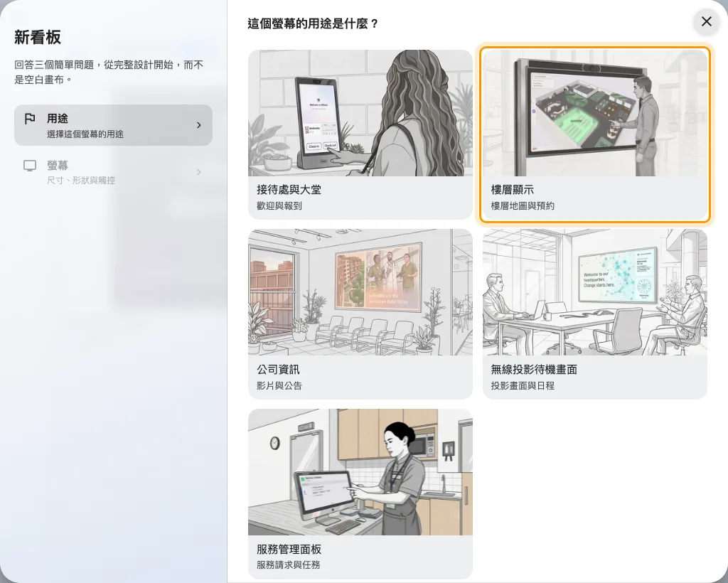Image resolution: width=728 pixels, height=583 pixels.
Task: Choose the 公司資訊 card title
Action: [x=278, y=370]
